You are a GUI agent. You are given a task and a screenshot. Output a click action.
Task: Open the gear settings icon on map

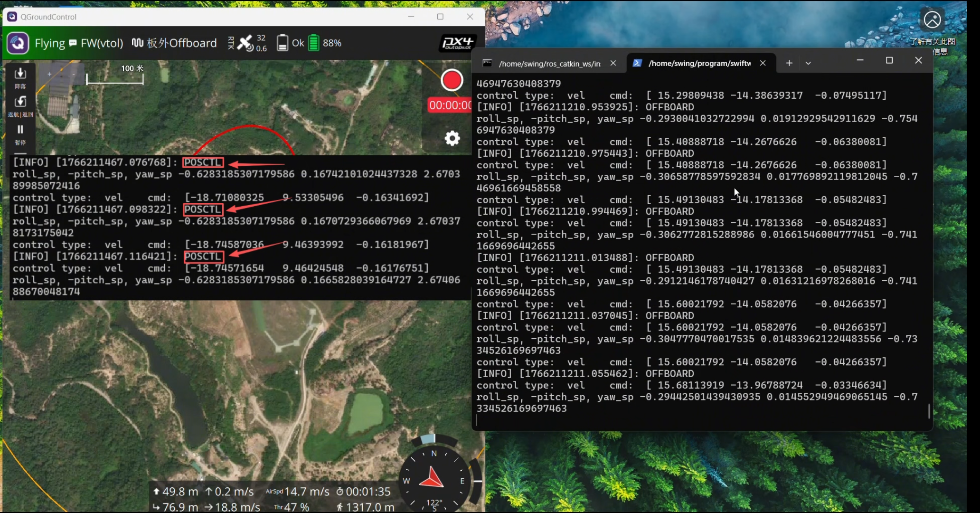coord(452,138)
